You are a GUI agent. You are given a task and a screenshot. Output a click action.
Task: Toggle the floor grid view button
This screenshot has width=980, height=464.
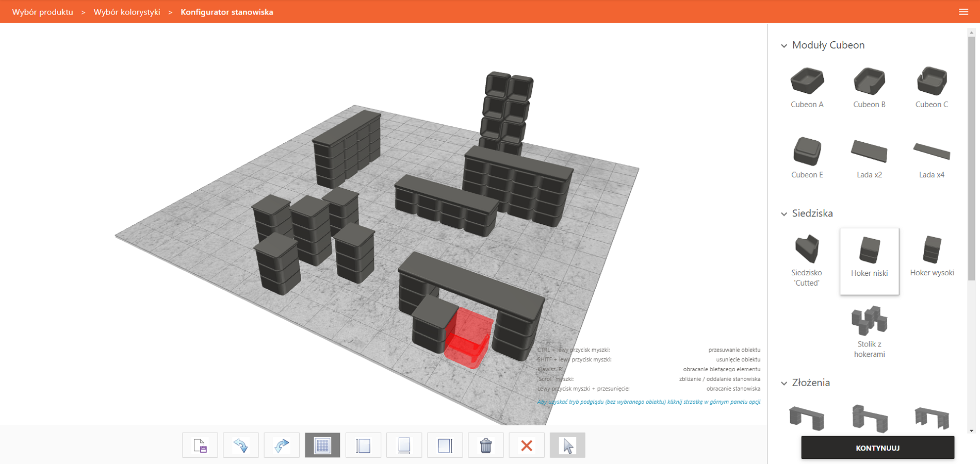[322, 445]
